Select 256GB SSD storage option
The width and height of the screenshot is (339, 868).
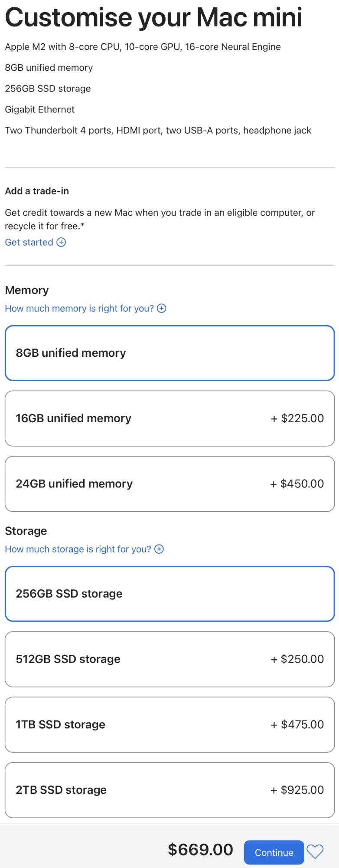[169, 594]
